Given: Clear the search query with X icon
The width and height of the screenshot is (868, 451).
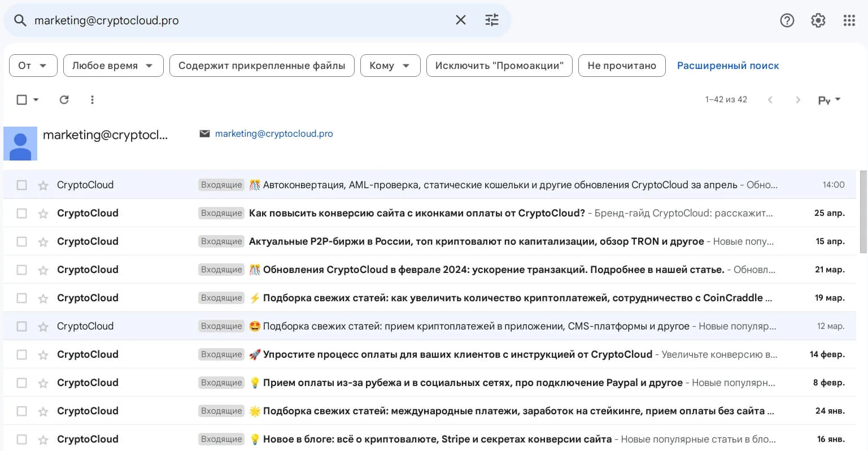Looking at the screenshot, I should [461, 20].
